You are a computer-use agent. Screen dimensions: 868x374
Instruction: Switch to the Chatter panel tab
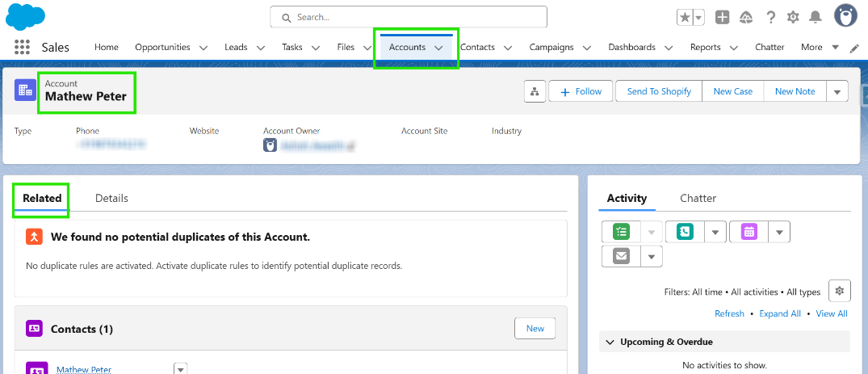698,198
